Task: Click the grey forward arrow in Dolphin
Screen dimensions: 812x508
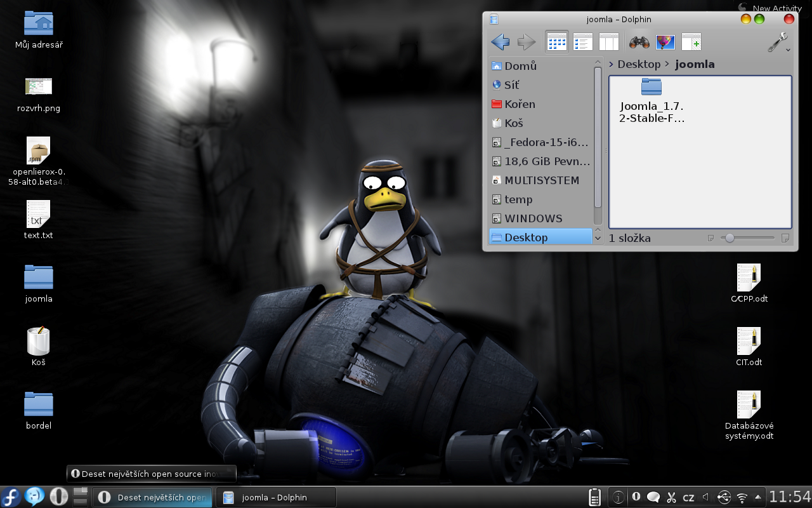Action: coord(527,43)
